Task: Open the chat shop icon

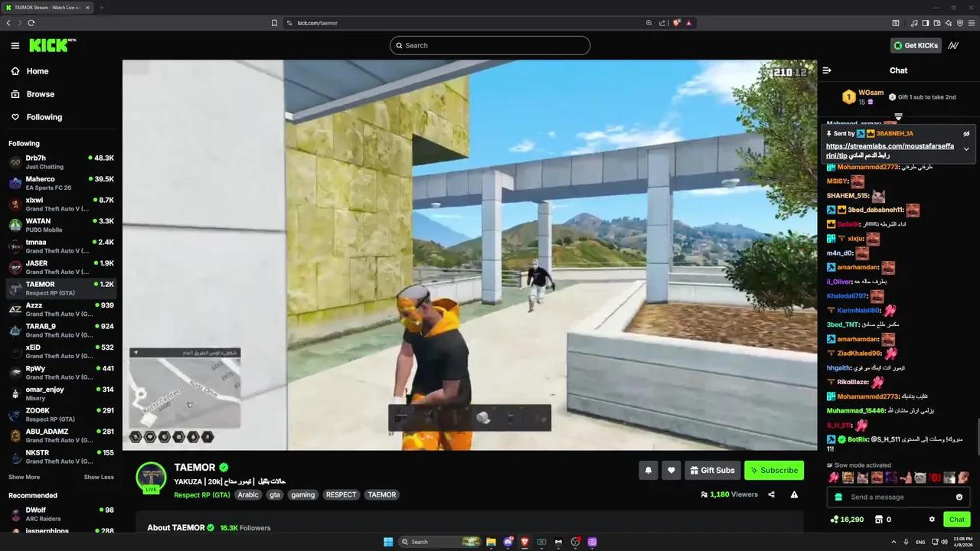Action: tap(879, 519)
